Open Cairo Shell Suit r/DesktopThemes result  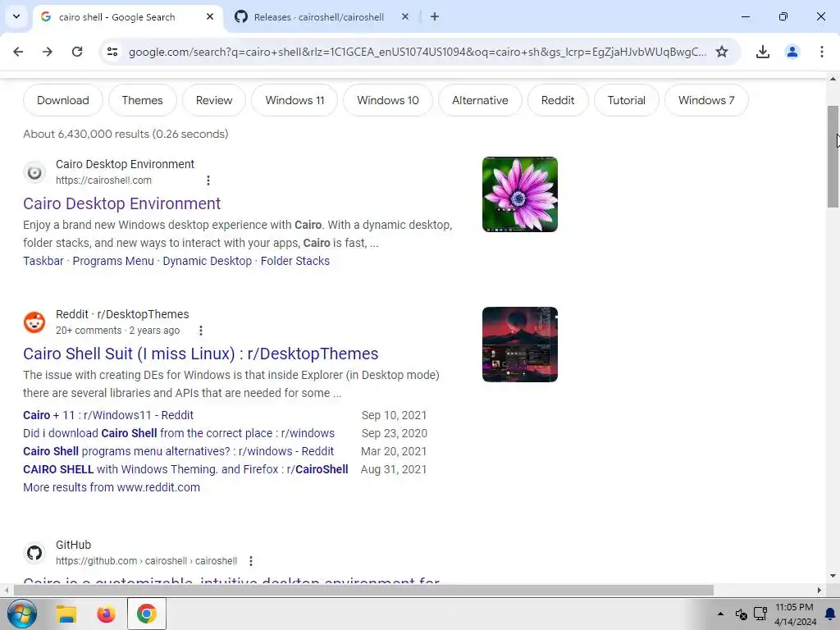click(x=200, y=354)
